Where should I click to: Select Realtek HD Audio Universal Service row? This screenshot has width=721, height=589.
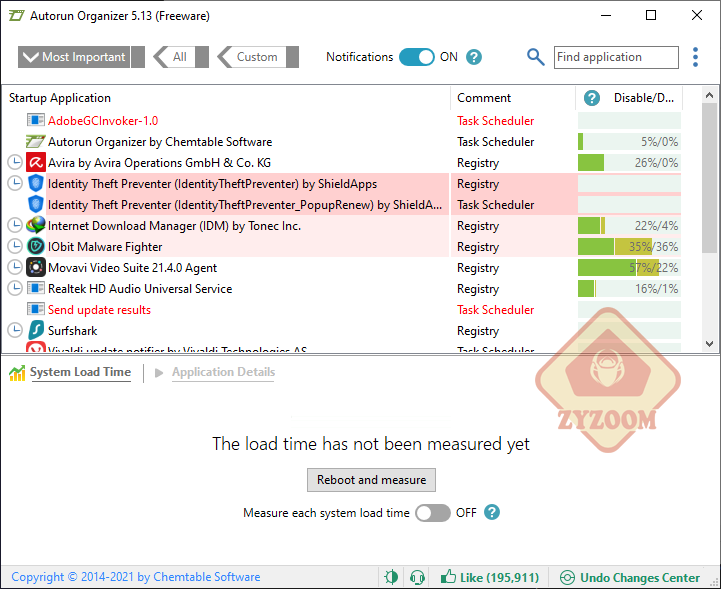click(x=340, y=289)
